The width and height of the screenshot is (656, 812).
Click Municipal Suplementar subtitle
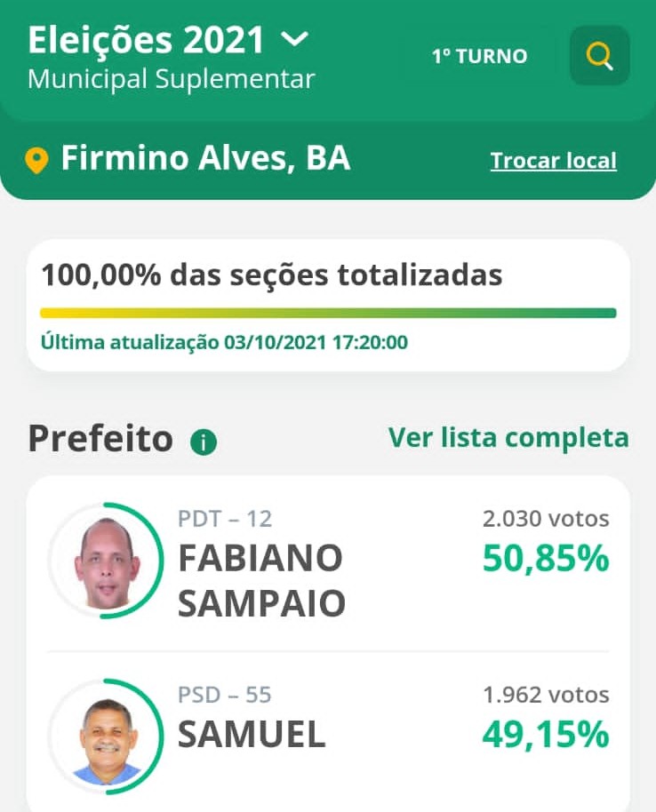point(172,80)
